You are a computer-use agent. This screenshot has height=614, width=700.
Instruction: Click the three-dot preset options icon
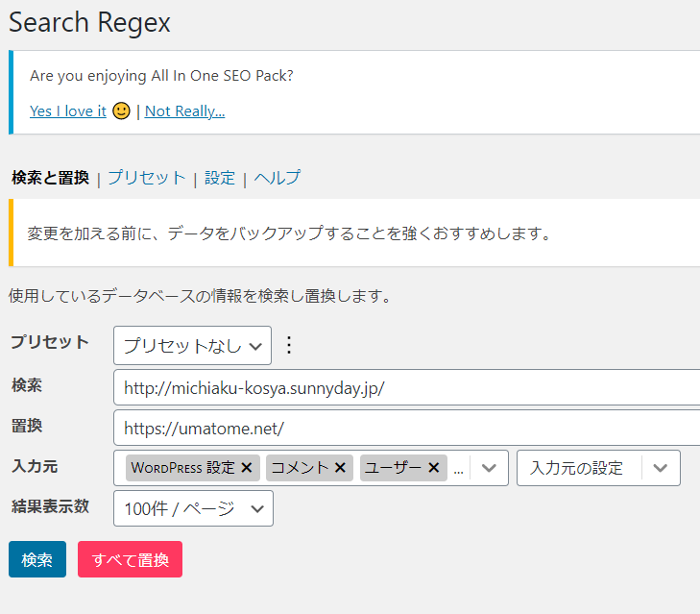click(288, 345)
